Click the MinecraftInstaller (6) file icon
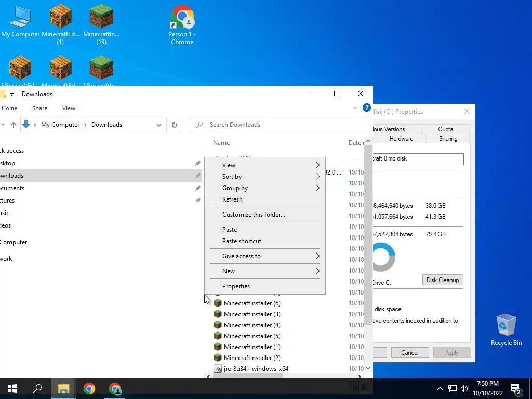 [218, 303]
